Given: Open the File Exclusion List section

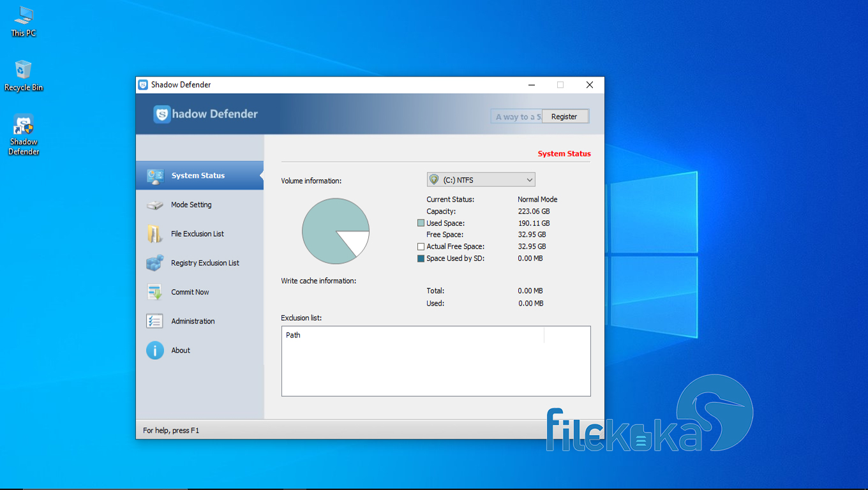Looking at the screenshot, I should coord(200,234).
